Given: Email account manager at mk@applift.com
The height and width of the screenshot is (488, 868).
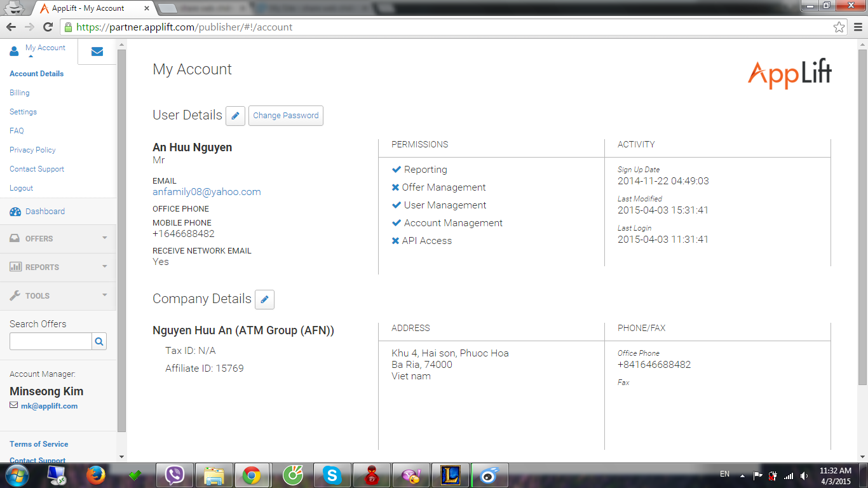Looking at the screenshot, I should coord(49,406).
